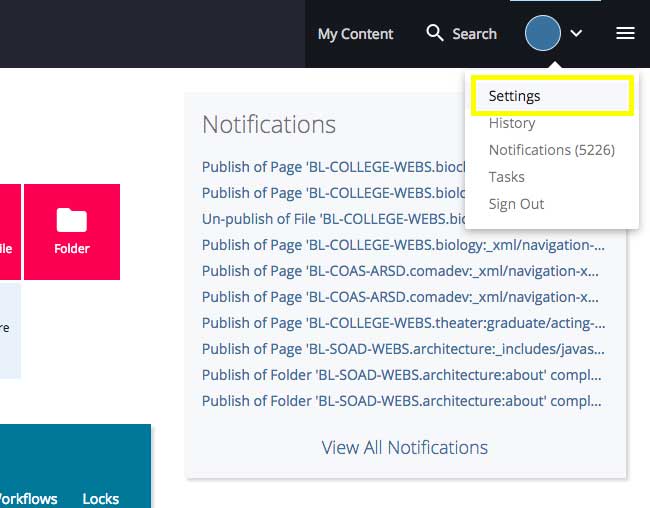Open theater graduate acting publish notification
This screenshot has height=508, width=650.
pos(403,322)
